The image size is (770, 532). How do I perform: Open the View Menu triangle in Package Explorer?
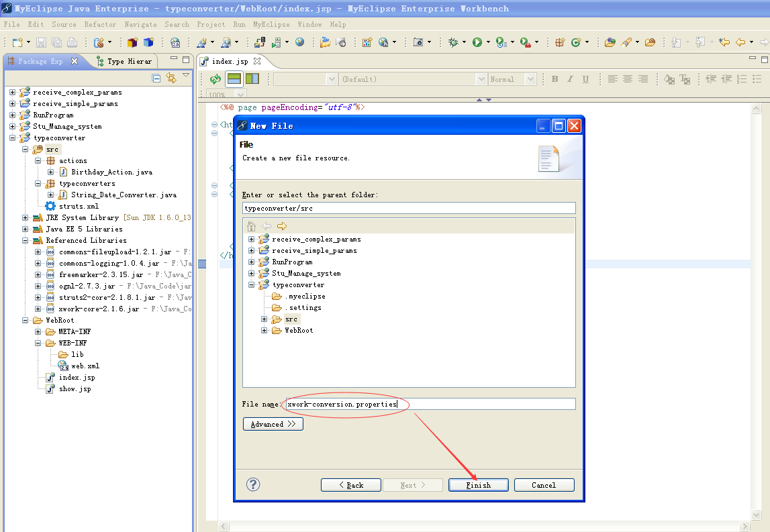pos(186,75)
